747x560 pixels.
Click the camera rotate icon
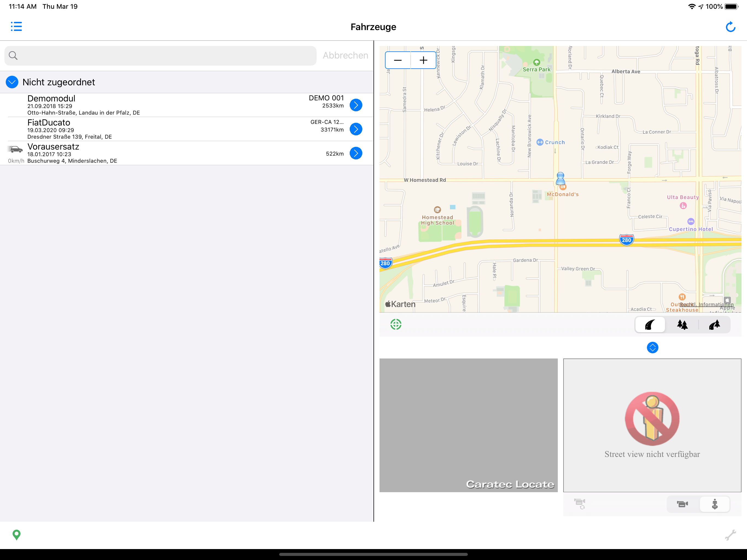click(x=580, y=504)
